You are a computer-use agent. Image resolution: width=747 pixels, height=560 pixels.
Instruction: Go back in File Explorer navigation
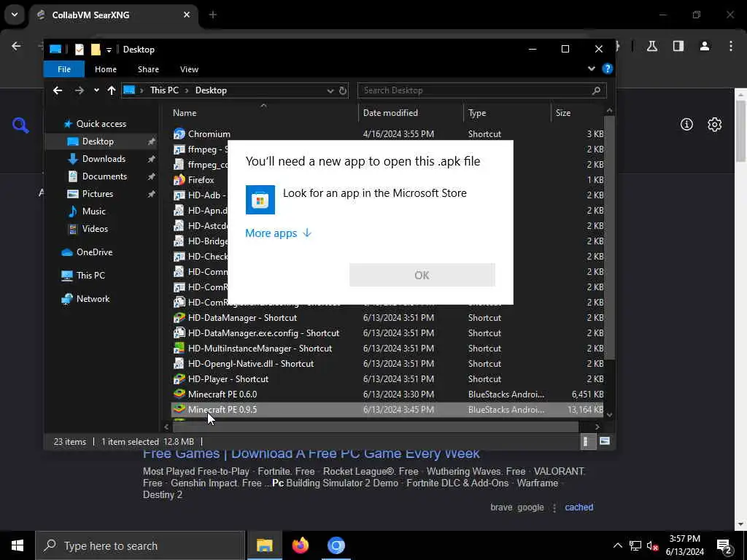tap(58, 90)
